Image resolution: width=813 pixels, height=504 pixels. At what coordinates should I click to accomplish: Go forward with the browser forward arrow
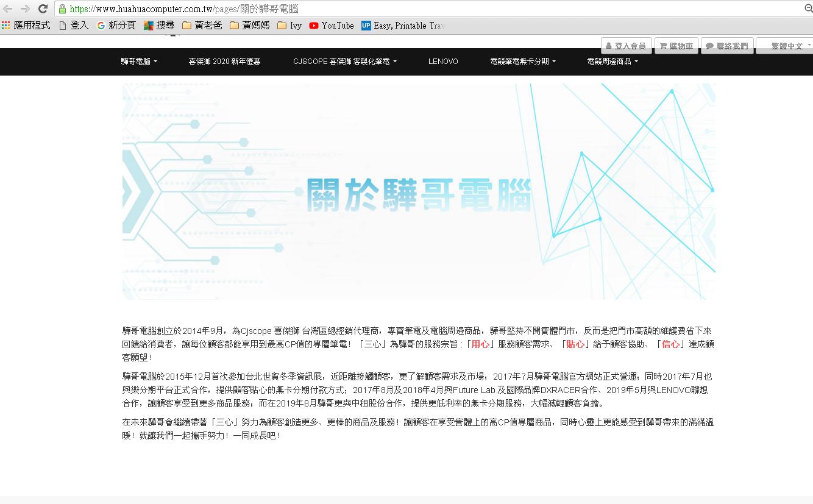(25, 9)
